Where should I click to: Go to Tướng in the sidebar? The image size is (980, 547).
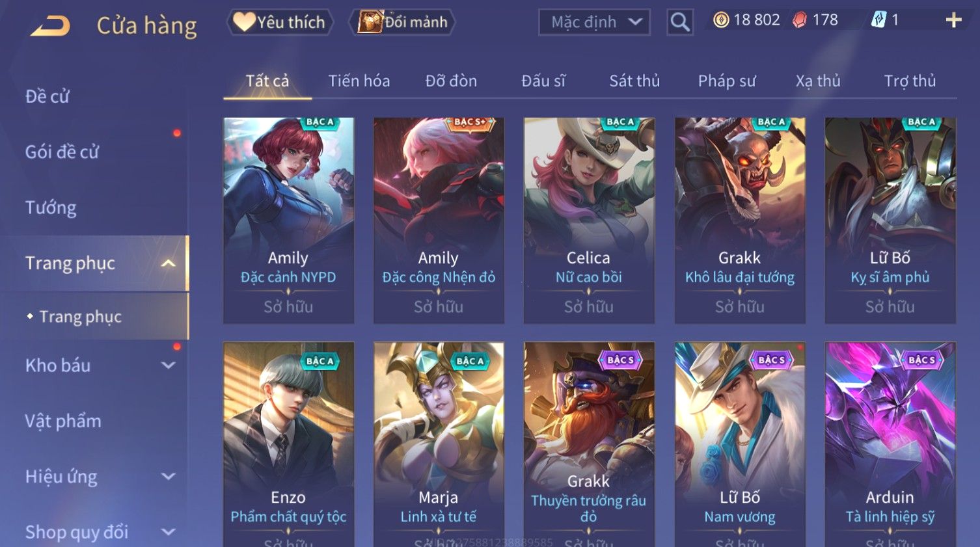[x=51, y=208]
